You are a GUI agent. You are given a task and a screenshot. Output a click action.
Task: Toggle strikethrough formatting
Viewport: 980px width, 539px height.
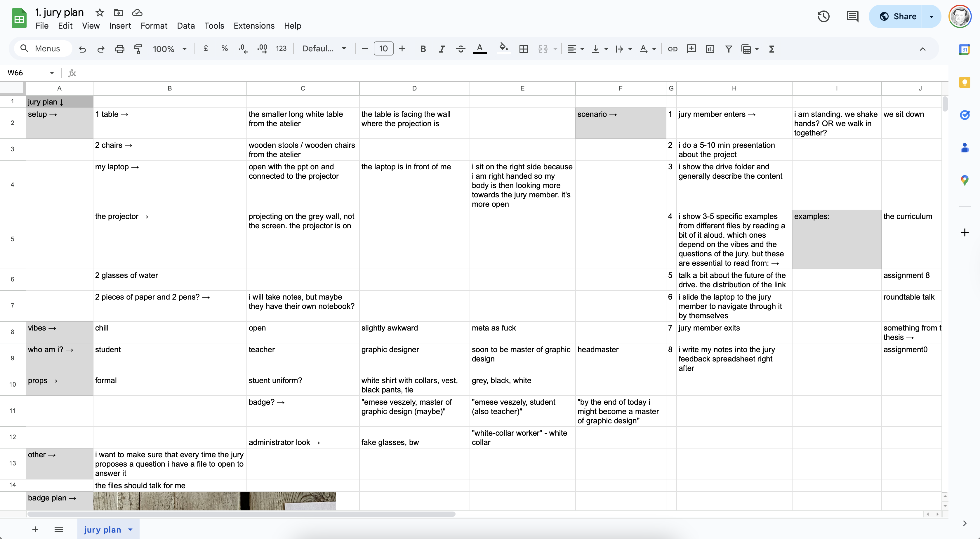[x=460, y=49]
